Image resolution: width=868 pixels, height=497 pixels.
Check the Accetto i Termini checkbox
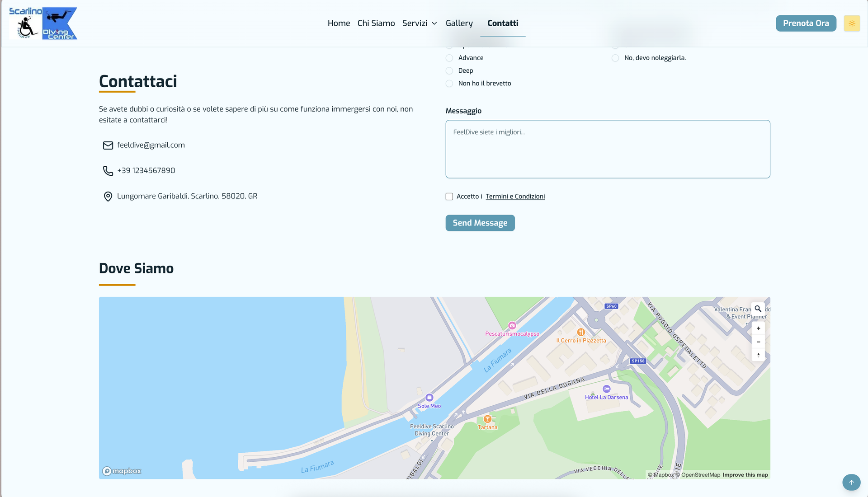[449, 197]
